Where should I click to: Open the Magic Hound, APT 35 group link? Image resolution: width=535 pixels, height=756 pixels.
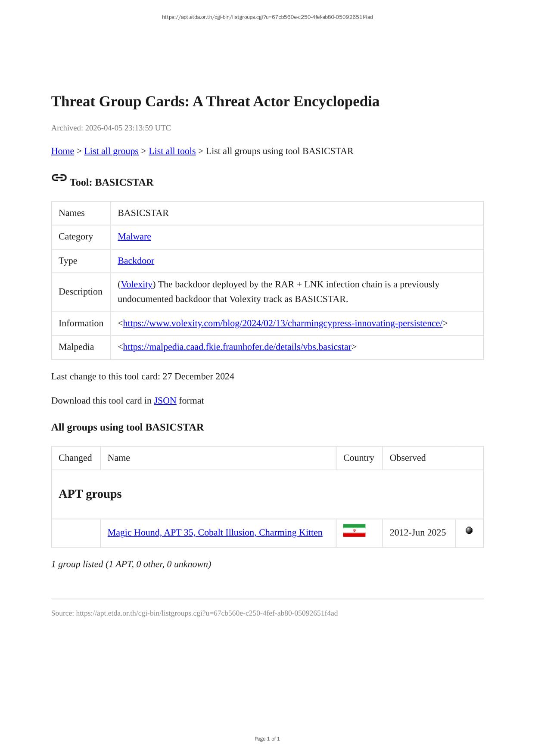(x=215, y=533)
